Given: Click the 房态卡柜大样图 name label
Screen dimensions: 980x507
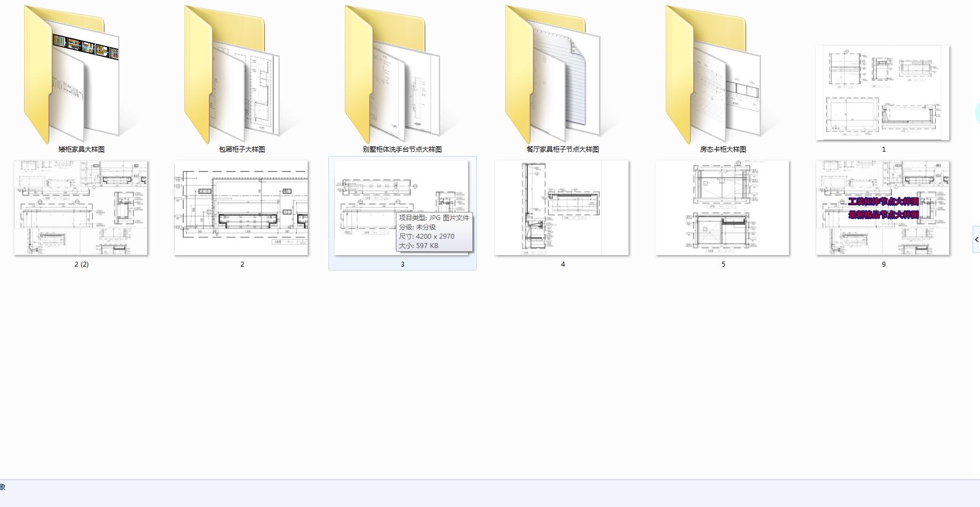Looking at the screenshot, I should coord(723,149).
